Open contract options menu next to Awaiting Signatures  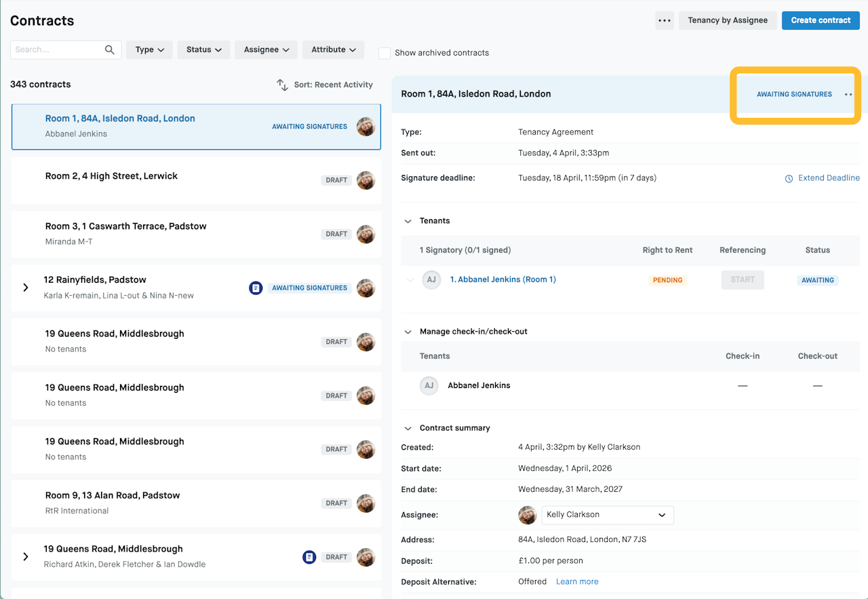click(x=848, y=94)
